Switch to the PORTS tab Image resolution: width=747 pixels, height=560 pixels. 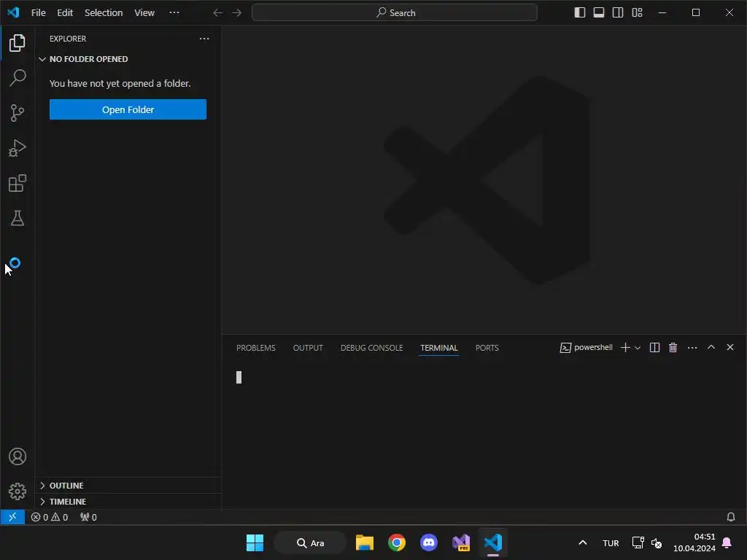487,348
